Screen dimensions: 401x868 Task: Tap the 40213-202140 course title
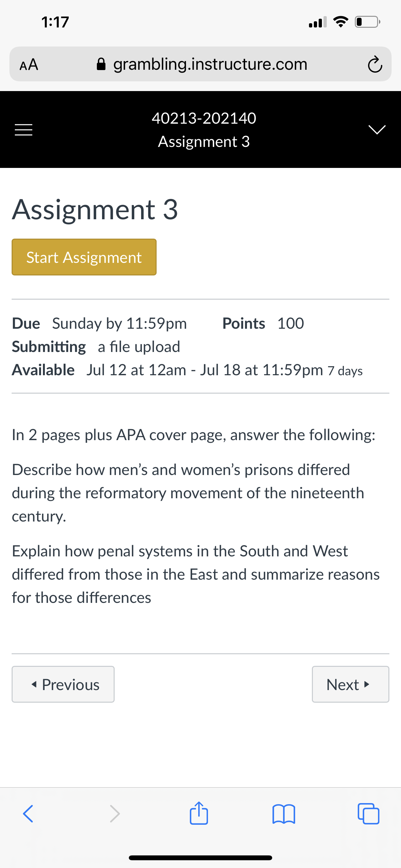click(204, 118)
